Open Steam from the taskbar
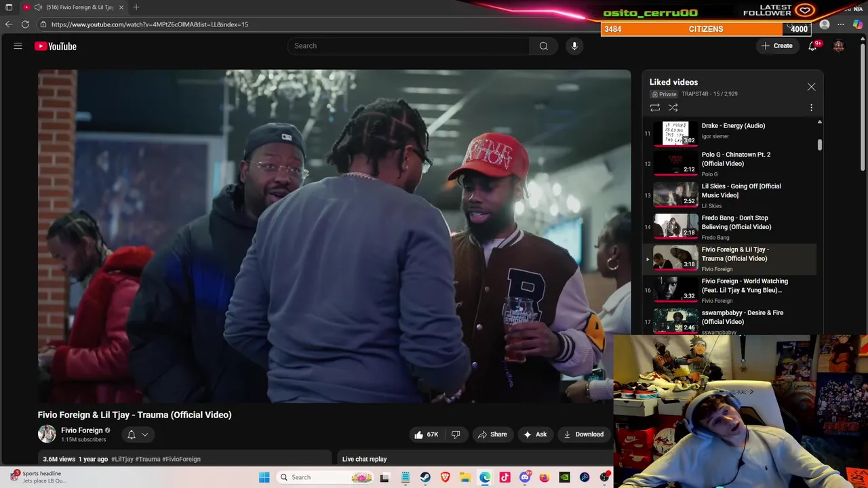This screenshot has height=488, width=868. tap(425, 477)
